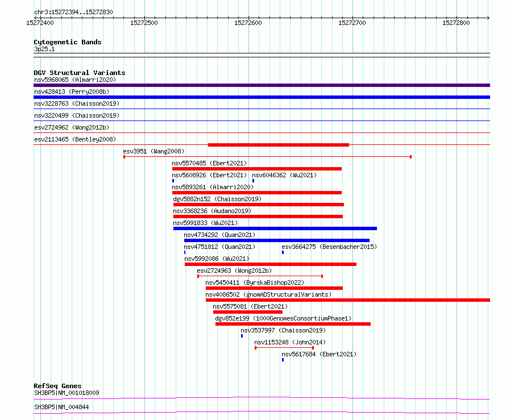Viewport: 506px width, 420px height.
Task: Select the dark purple nsv5968065 variant bar
Action: click(262, 85)
